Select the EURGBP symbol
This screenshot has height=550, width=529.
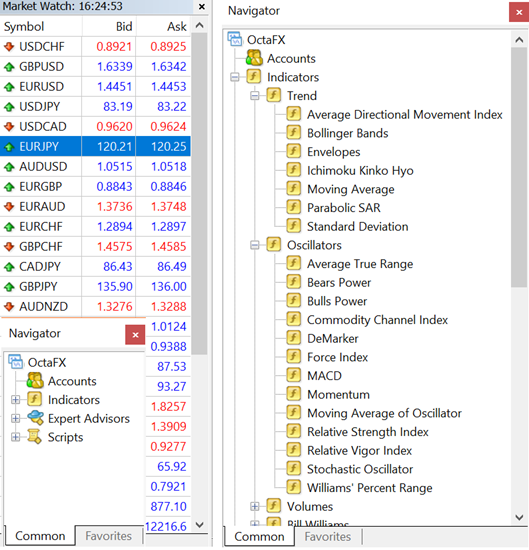(41, 186)
